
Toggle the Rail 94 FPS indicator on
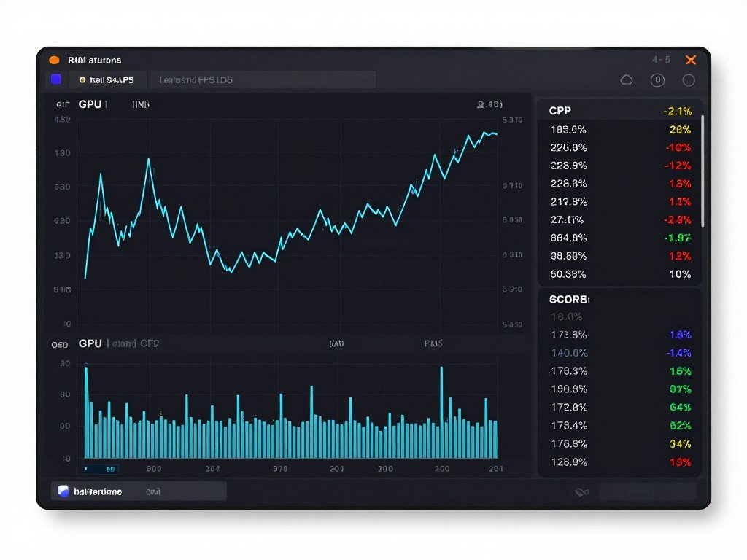point(108,79)
